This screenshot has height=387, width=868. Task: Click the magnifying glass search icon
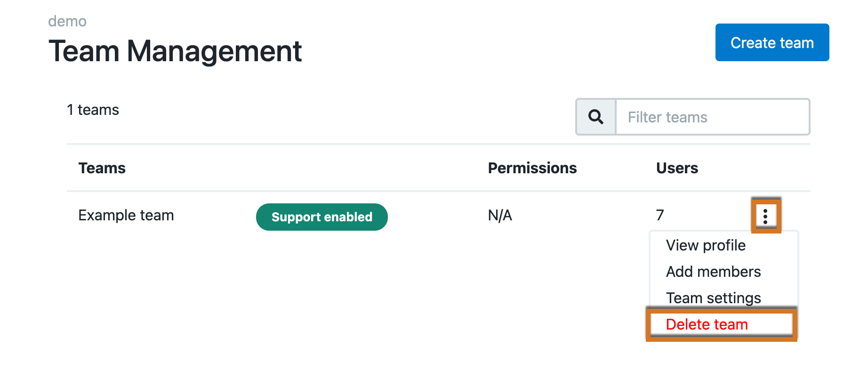click(x=596, y=117)
